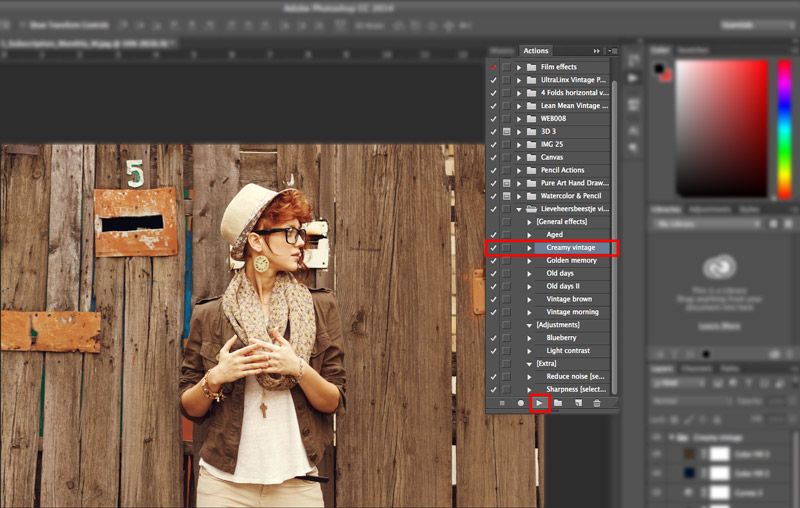Select the Old days II action
Screen dimensions: 800x508
tap(563, 286)
